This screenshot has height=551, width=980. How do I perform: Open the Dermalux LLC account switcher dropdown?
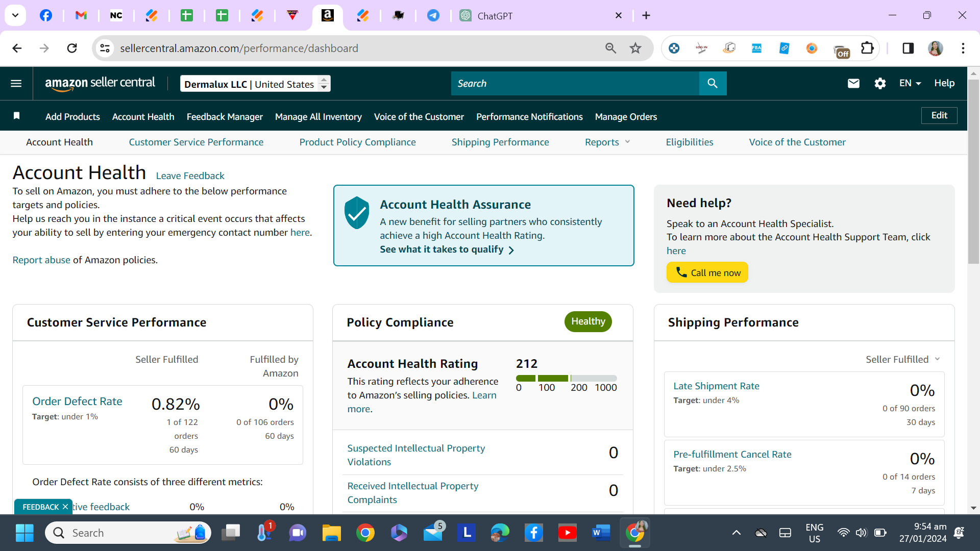[x=255, y=84]
